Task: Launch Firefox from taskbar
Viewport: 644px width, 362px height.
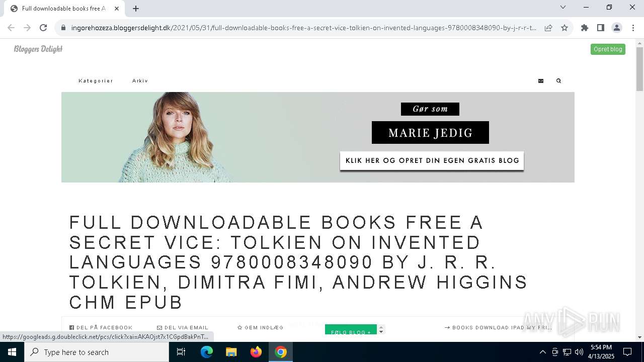Action: click(x=256, y=352)
